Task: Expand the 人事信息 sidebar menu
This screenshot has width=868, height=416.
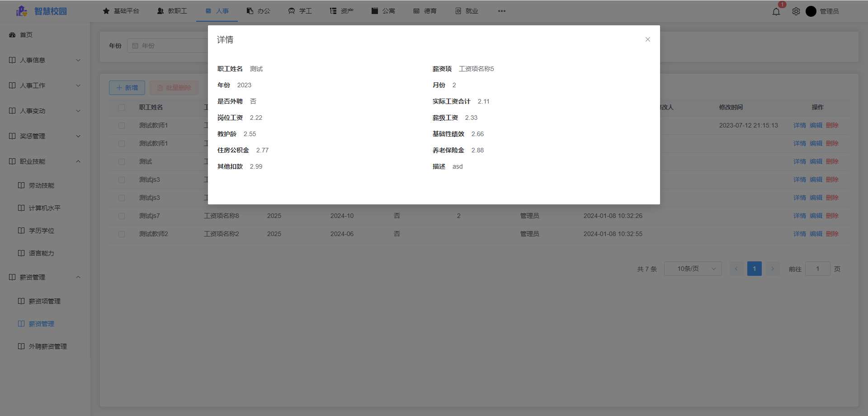Action: [x=44, y=60]
